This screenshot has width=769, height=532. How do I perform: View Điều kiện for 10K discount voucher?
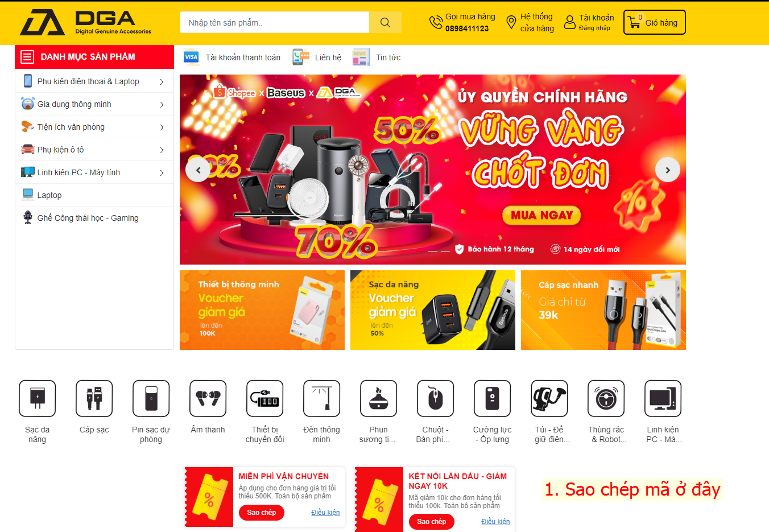tap(495, 522)
